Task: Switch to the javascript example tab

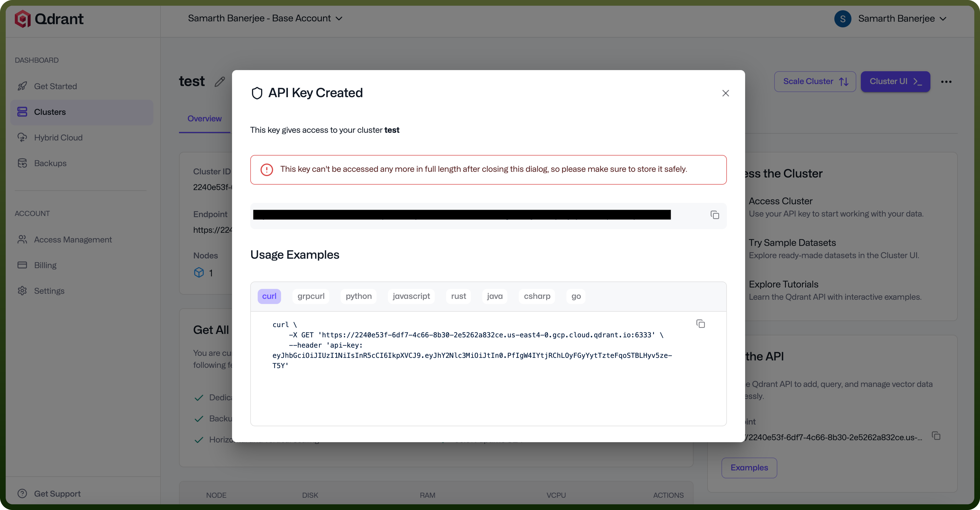Action: click(411, 296)
